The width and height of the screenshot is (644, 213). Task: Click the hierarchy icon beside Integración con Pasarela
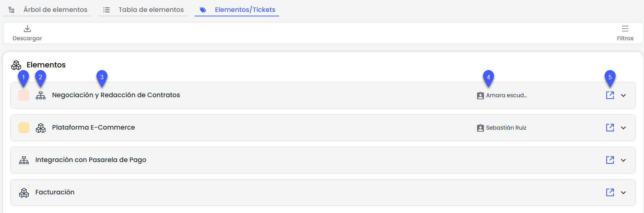(24, 160)
